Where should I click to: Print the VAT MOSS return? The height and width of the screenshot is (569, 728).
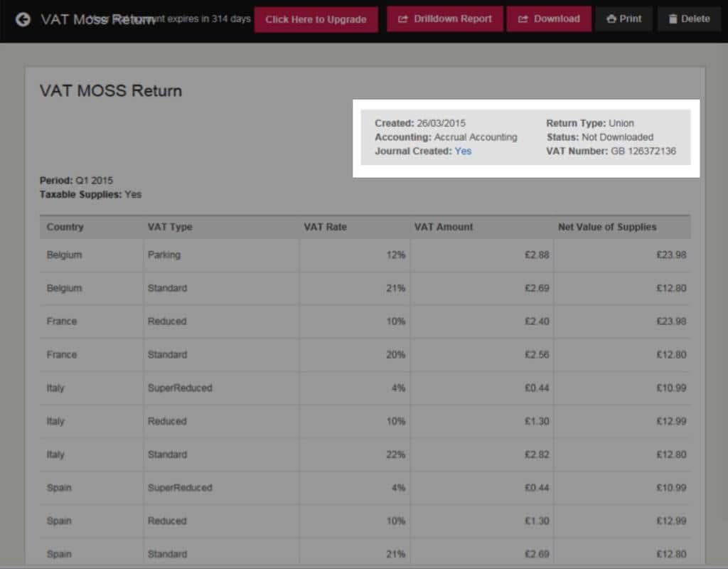(624, 19)
